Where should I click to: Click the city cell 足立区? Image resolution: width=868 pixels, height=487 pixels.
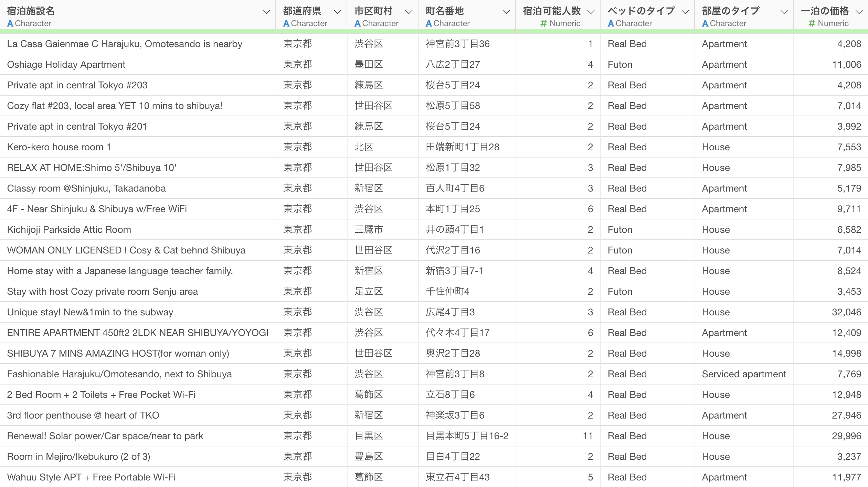[383, 291]
